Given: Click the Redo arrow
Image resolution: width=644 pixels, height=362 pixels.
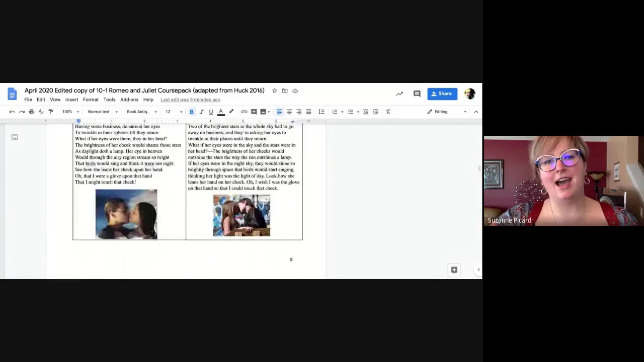Looking at the screenshot, I should pyautogui.click(x=22, y=112).
